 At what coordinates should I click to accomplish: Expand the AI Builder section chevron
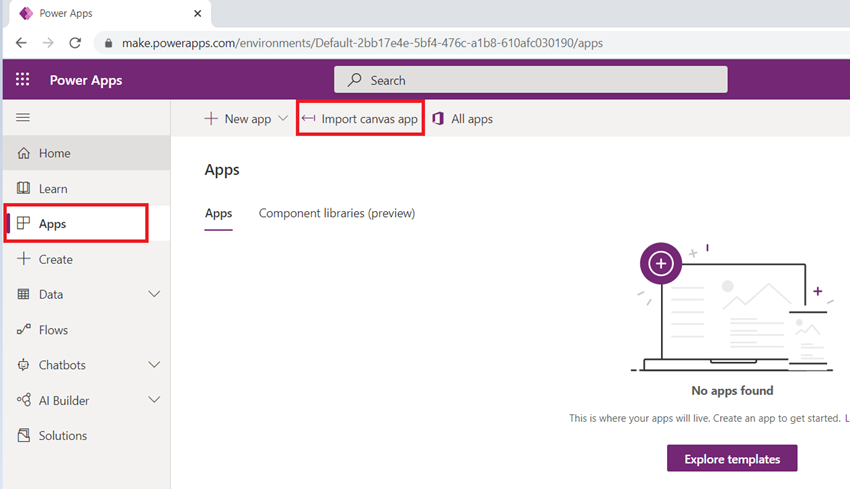154,400
